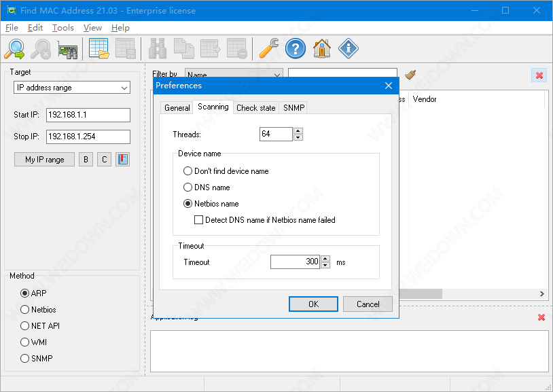Click the about info diamond icon
This screenshot has width=553, height=392.
349,49
